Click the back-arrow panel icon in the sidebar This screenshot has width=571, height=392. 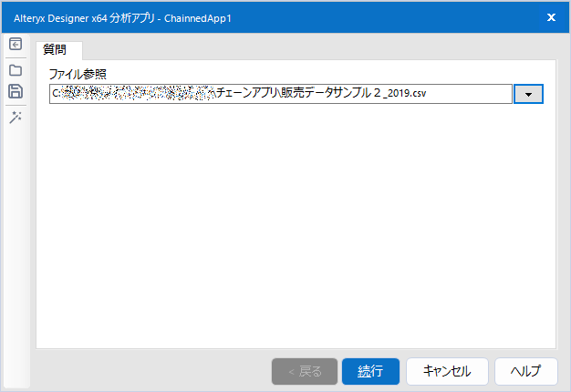16,44
